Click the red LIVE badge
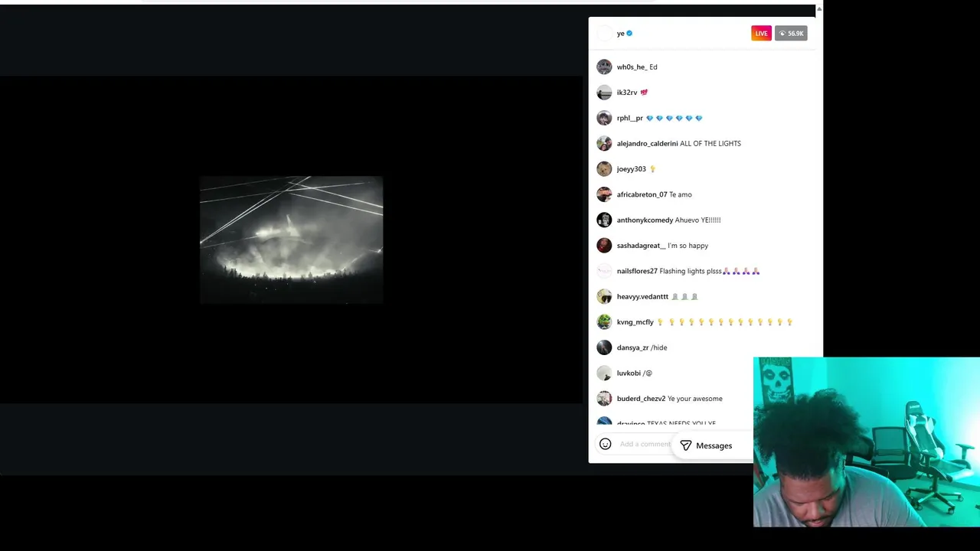980x551 pixels. (x=761, y=34)
